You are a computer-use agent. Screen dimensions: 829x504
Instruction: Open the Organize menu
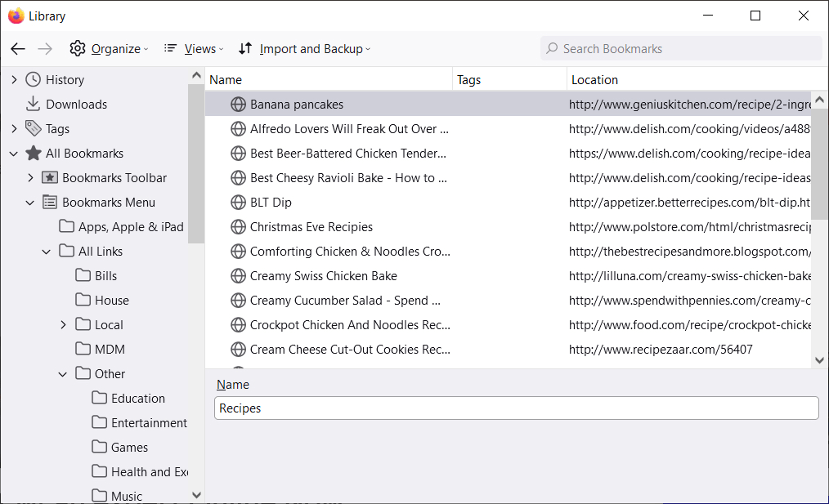pyautogui.click(x=109, y=49)
